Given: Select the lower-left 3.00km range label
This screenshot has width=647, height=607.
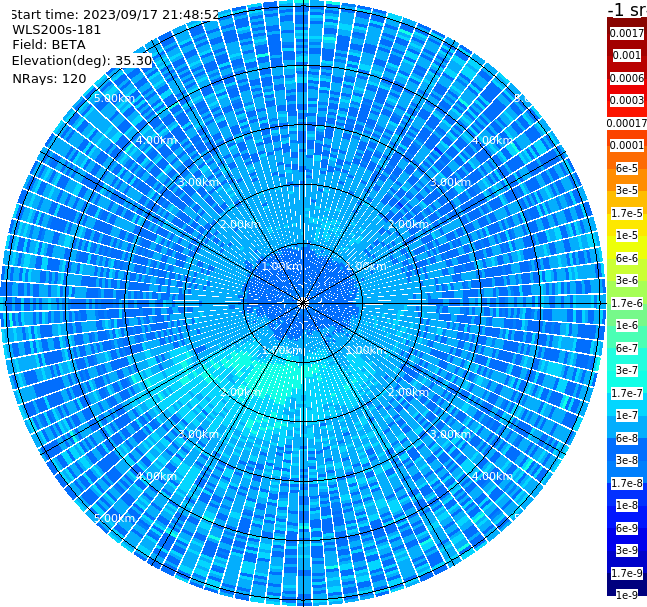Looking at the screenshot, I should pos(198,434).
